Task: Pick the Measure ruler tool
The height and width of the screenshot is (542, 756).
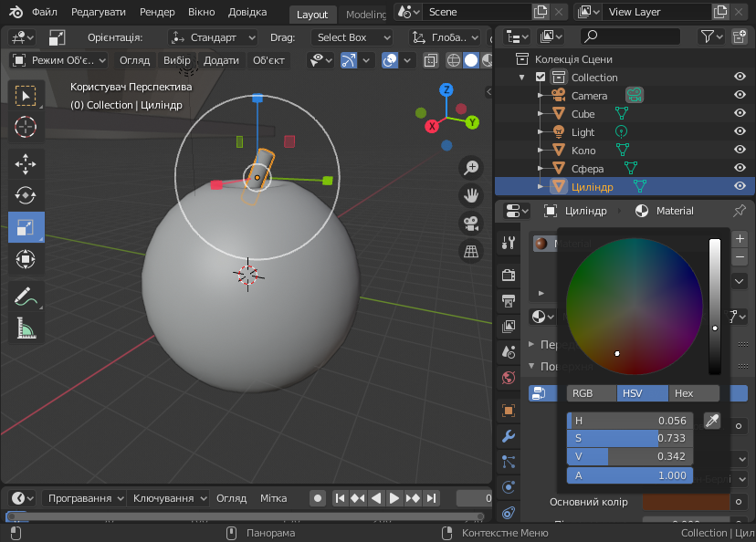Action: (26, 328)
